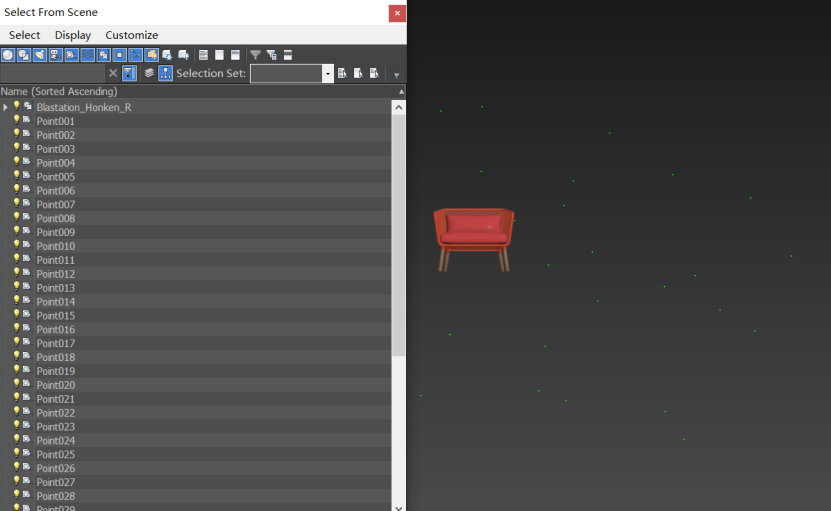
Task: Toggle the Display Shapes filter icon
Action: point(24,55)
